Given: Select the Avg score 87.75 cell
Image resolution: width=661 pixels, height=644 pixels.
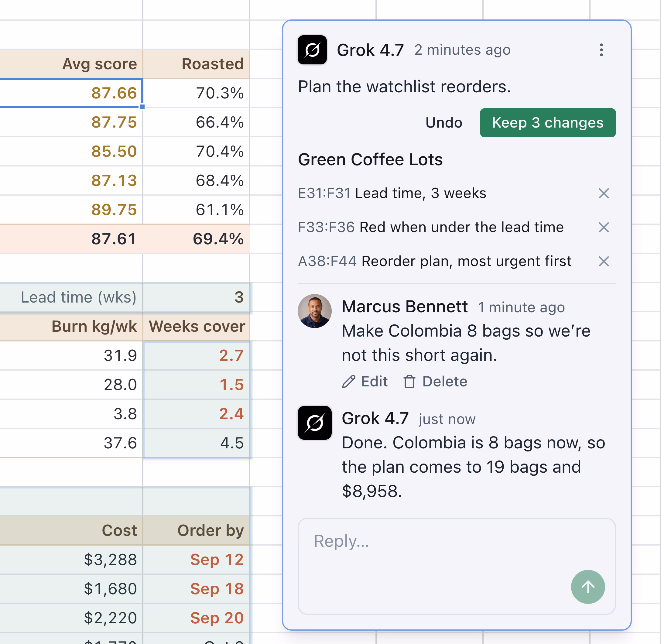Looking at the screenshot, I should pos(71,122).
